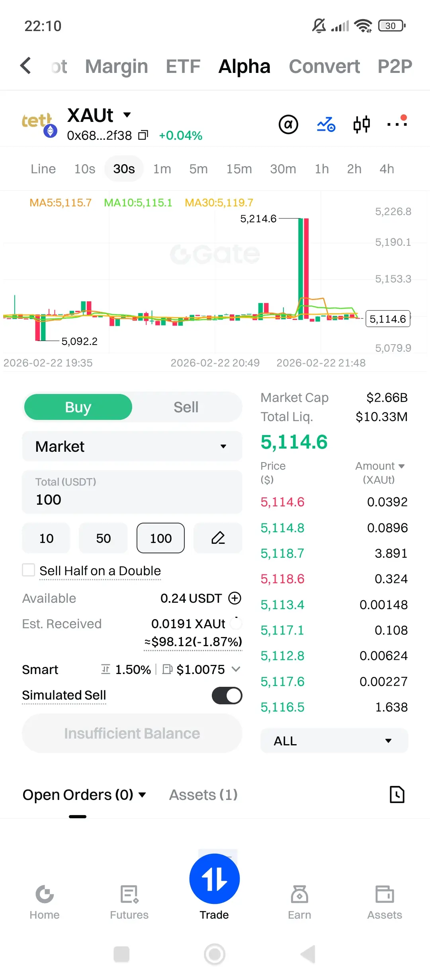
Task: Tap the plus icon to deposit USDT
Action: click(235, 598)
